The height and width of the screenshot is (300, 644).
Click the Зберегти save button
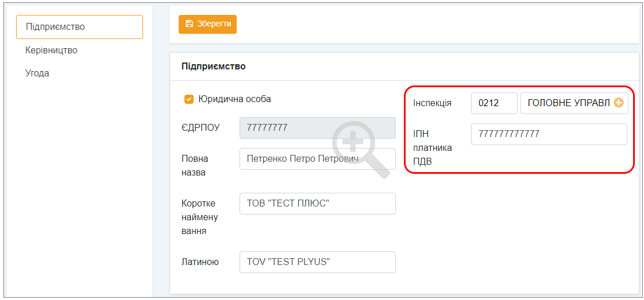[x=207, y=24]
